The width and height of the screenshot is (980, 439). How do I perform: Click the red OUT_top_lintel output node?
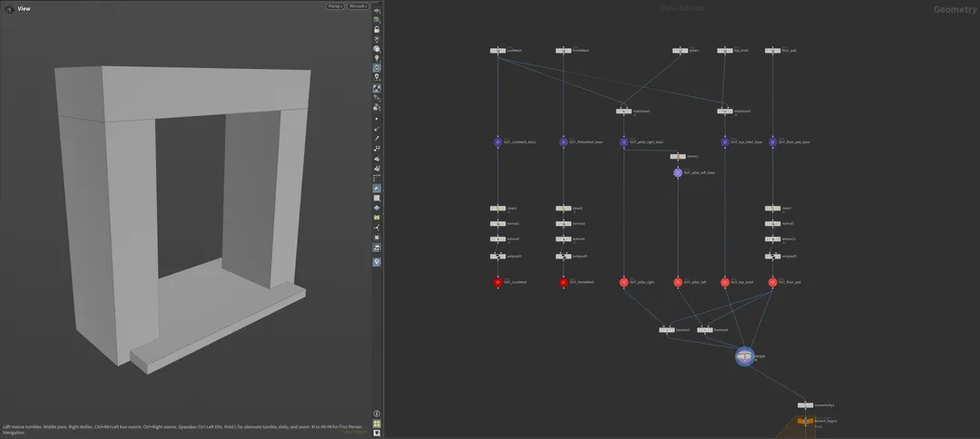pyautogui.click(x=725, y=282)
